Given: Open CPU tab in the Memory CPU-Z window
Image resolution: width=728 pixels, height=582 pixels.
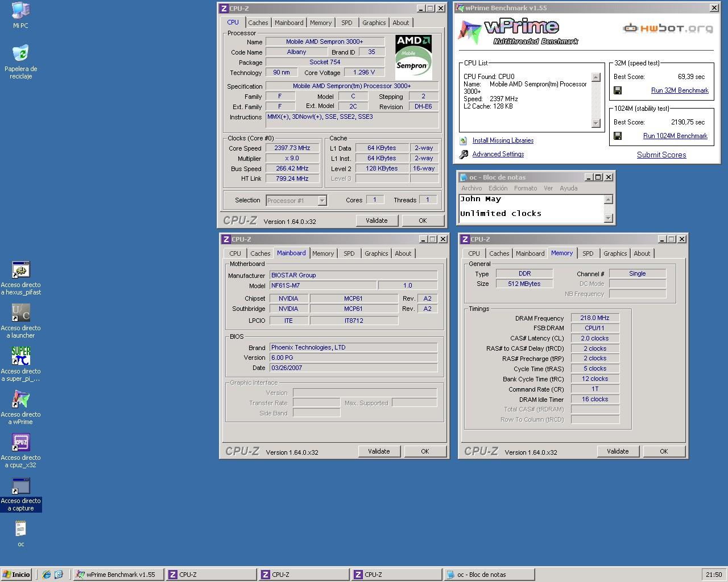Looking at the screenshot, I should point(474,253).
